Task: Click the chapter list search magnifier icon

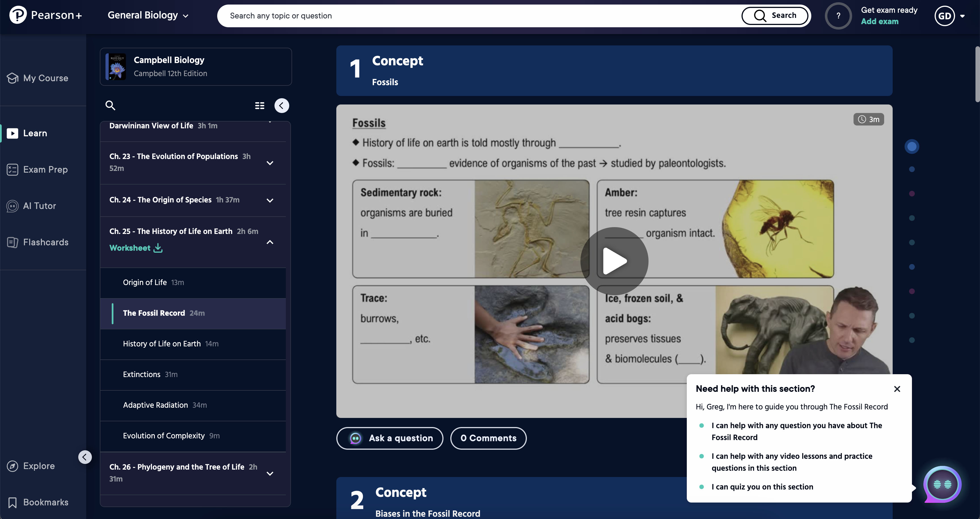Action: [x=110, y=106]
